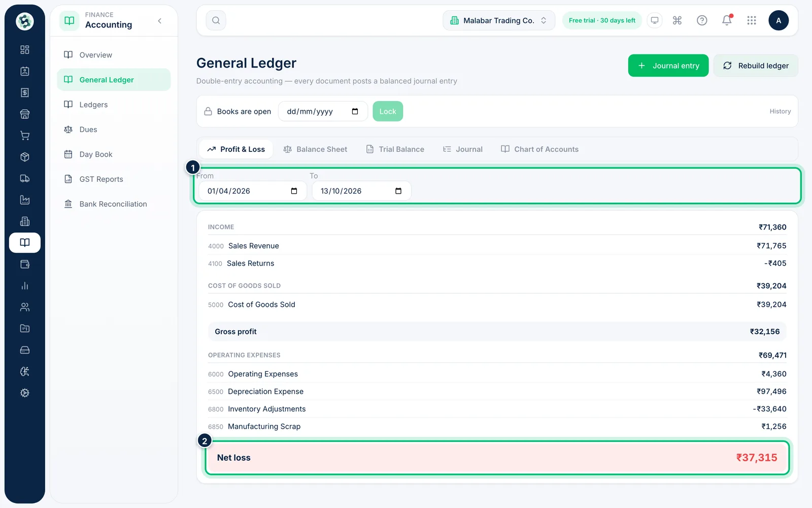Click the Sales Revenue account row
Screen dimensions: 812x508
[497, 246]
